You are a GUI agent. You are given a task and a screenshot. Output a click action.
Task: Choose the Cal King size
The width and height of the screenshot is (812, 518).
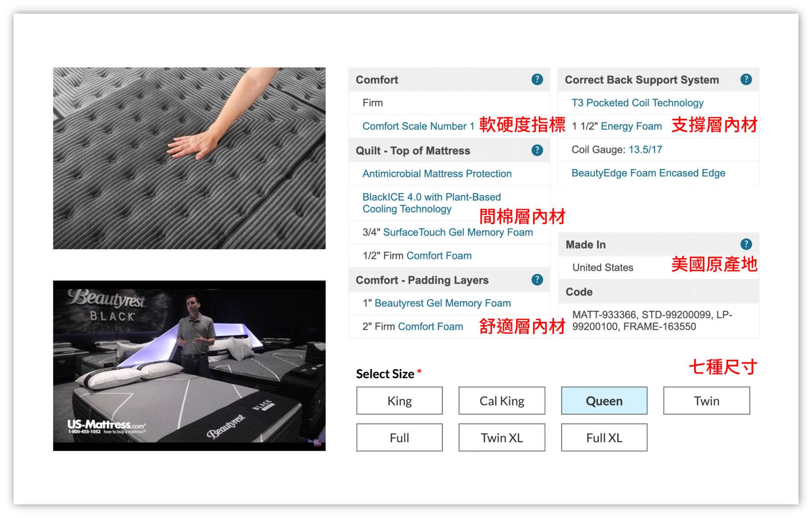click(502, 401)
